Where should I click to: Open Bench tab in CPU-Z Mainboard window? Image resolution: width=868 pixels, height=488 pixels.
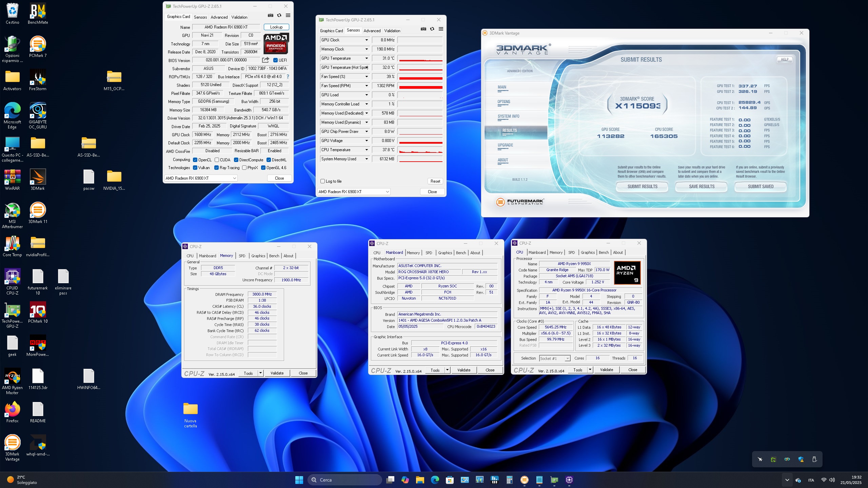[x=461, y=253]
